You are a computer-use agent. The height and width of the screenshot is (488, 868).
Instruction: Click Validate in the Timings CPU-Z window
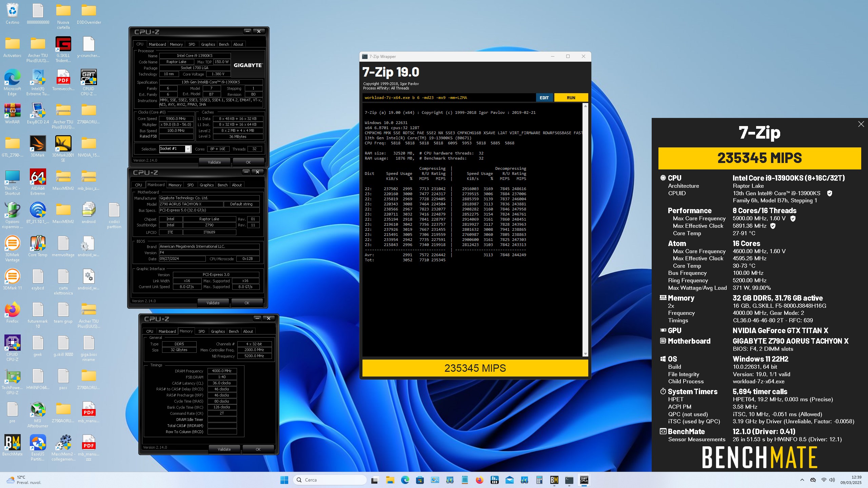tap(224, 449)
